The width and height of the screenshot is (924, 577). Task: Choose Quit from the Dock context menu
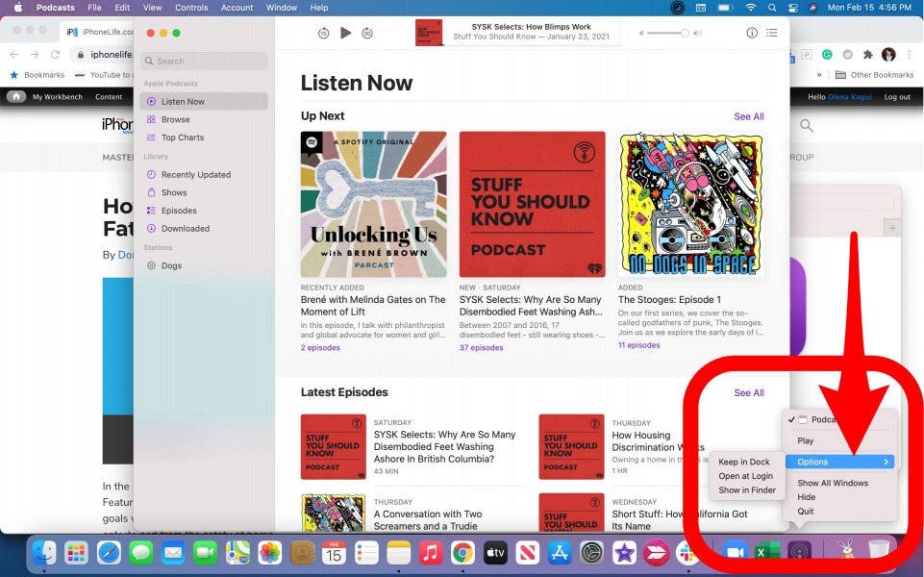806,512
